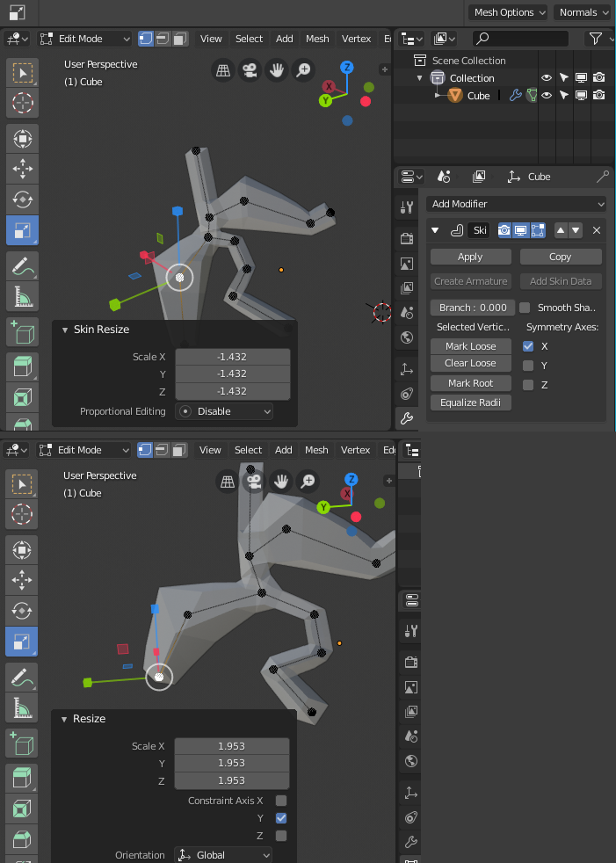This screenshot has height=863, width=616.
Task: Click the Apply modifier button
Action: click(471, 257)
